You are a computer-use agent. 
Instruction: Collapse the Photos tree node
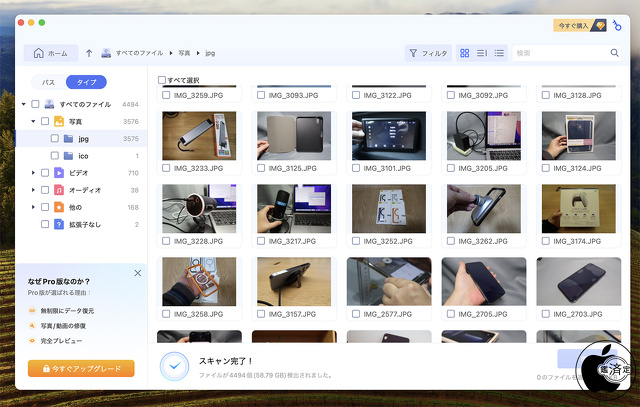coord(33,121)
